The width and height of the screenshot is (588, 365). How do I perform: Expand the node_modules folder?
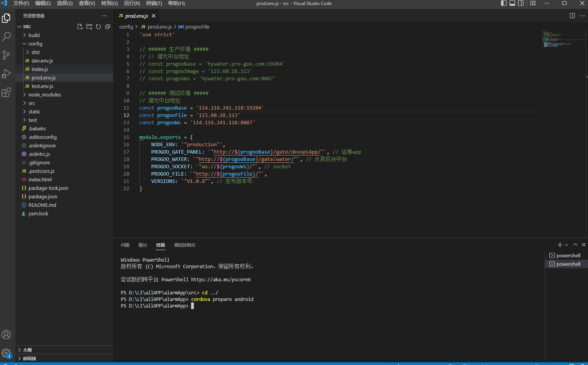[x=44, y=95]
